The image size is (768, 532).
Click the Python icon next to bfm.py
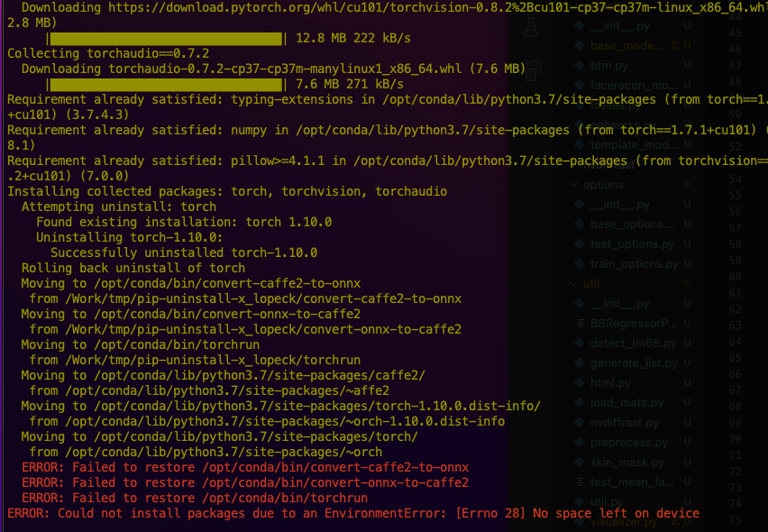coord(579,66)
